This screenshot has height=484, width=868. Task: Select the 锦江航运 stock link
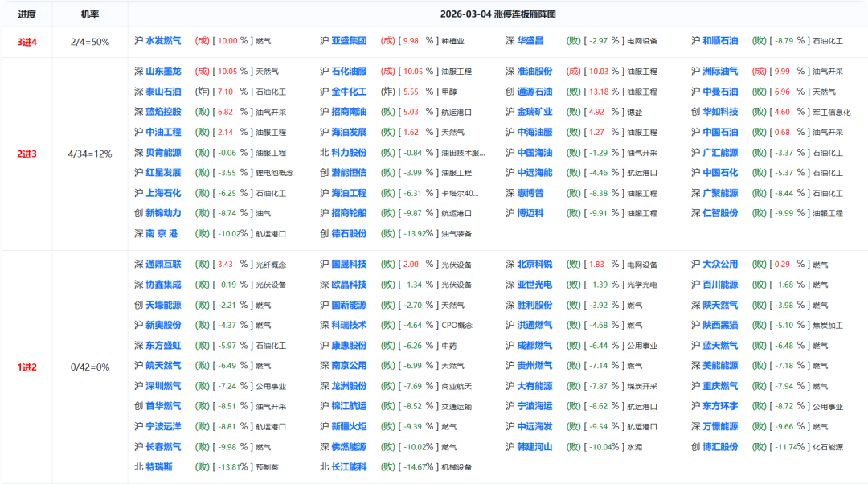[x=349, y=406]
